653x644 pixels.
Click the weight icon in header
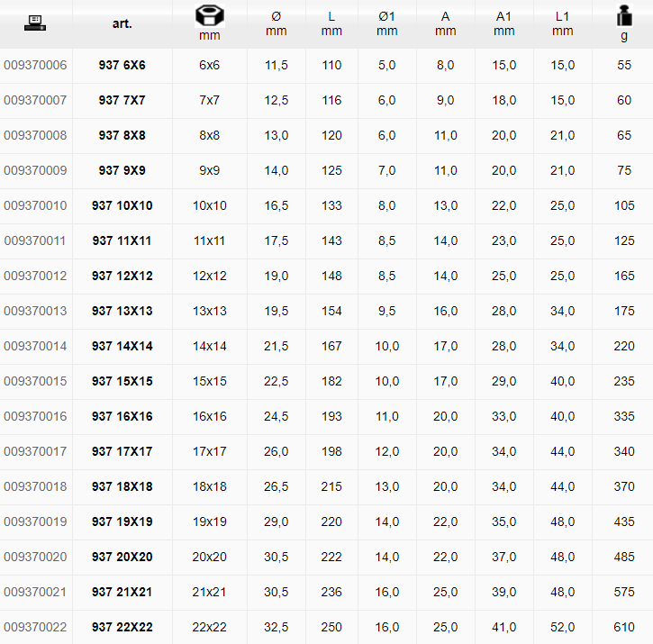tap(624, 16)
